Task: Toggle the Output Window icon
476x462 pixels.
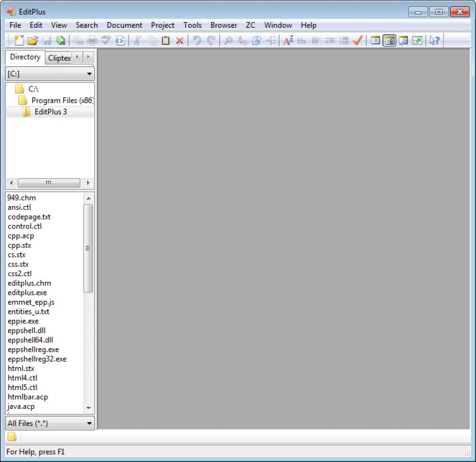Action: tap(404, 40)
